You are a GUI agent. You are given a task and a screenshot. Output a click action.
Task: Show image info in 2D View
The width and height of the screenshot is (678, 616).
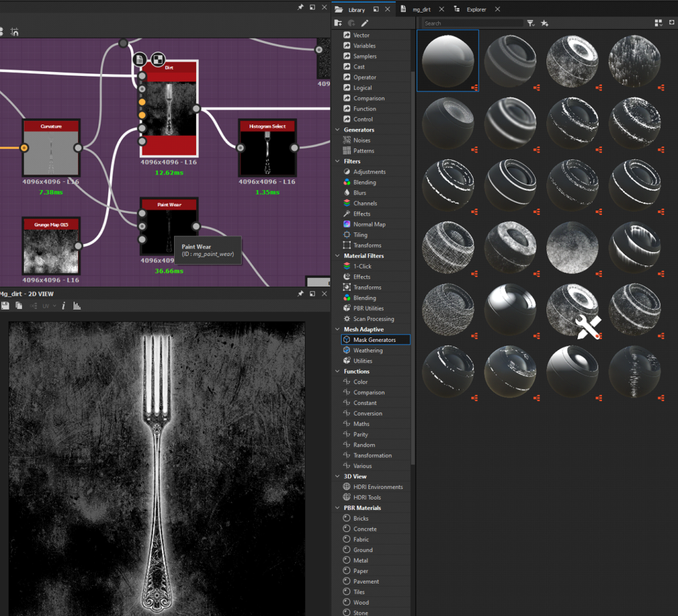pyautogui.click(x=64, y=306)
